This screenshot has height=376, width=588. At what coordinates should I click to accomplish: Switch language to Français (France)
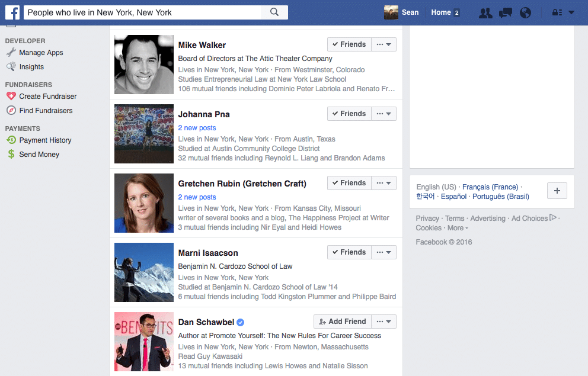click(490, 187)
